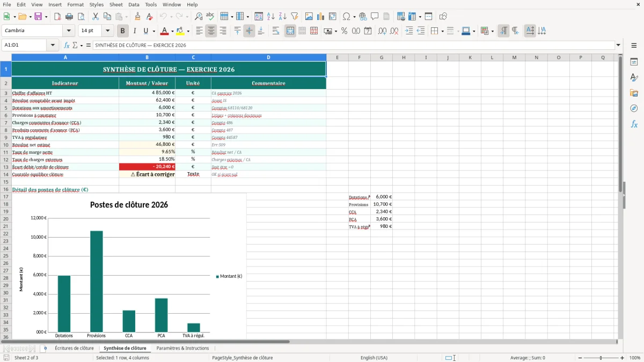Toggle Align Left

click(x=199, y=31)
